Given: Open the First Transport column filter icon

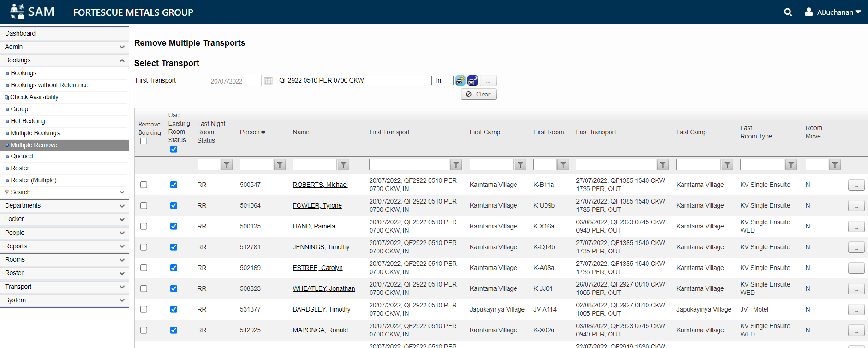Looking at the screenshot, I should coord(456,165).
